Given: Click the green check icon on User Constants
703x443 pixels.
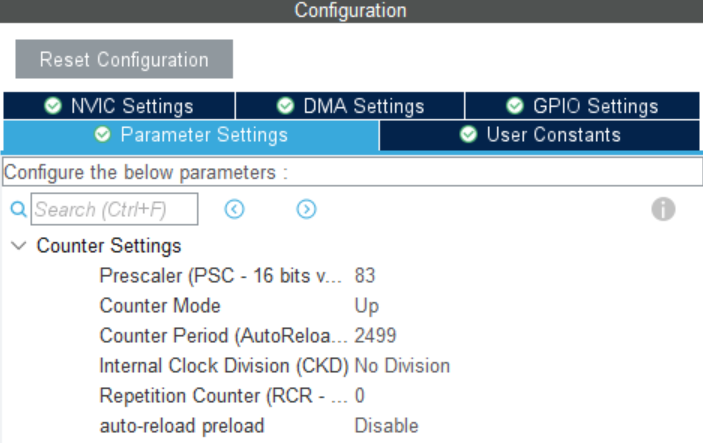Looking at the screenshot, I should (x=468, y=135).
